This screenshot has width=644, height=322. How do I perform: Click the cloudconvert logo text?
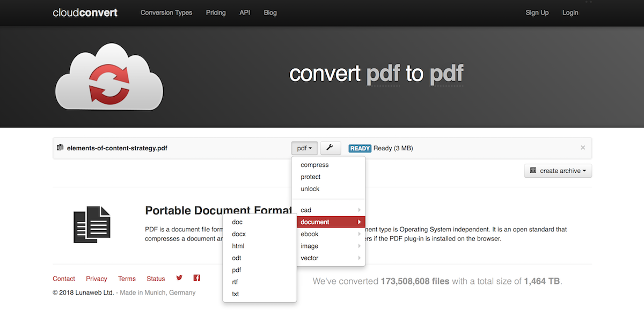tap(85, 12)
